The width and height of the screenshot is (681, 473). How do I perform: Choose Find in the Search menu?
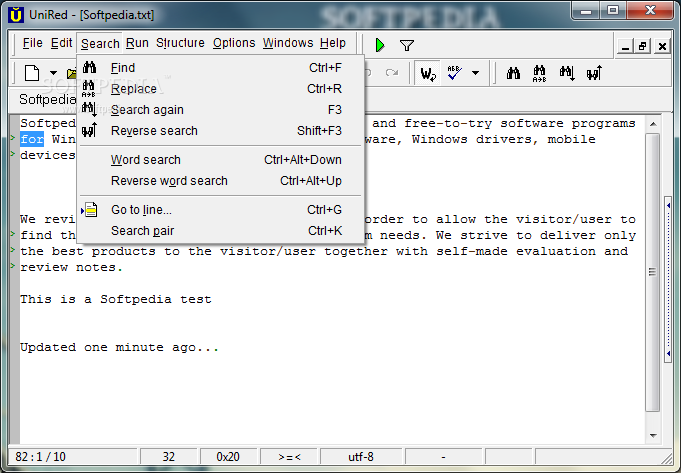pyautogui.click(x=221, y=68)
